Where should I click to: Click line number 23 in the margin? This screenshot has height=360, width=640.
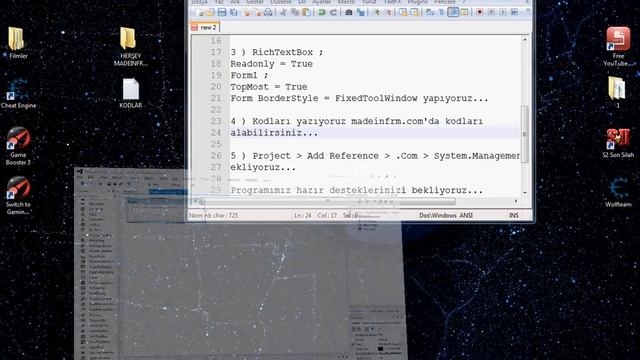(216, 121)
